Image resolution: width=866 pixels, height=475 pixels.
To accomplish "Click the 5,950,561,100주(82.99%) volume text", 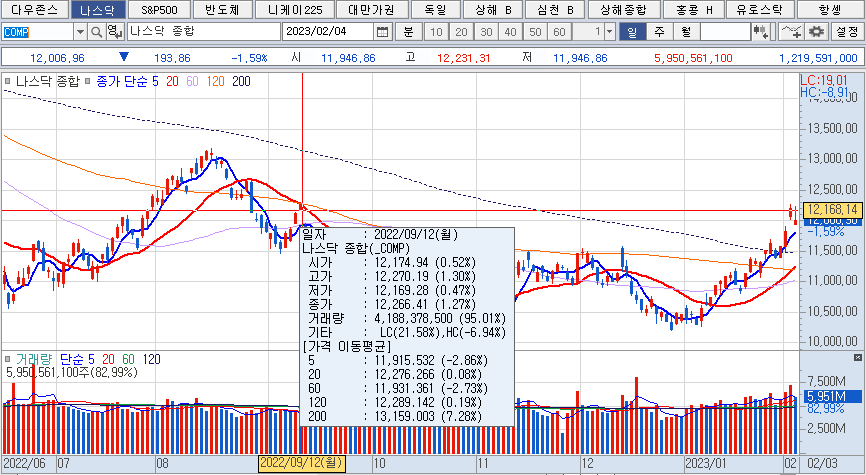I will pyautogui.click(x=72, y=373).
